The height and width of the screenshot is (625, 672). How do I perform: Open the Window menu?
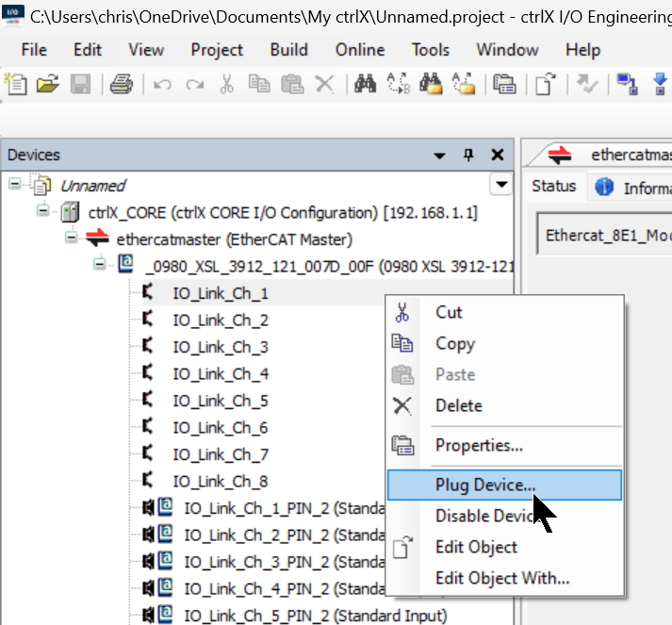[507, 50]
